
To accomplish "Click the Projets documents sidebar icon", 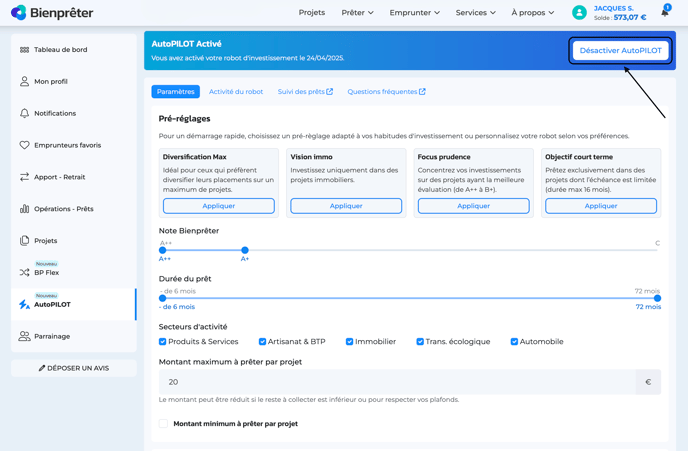I will coord(25,240).
